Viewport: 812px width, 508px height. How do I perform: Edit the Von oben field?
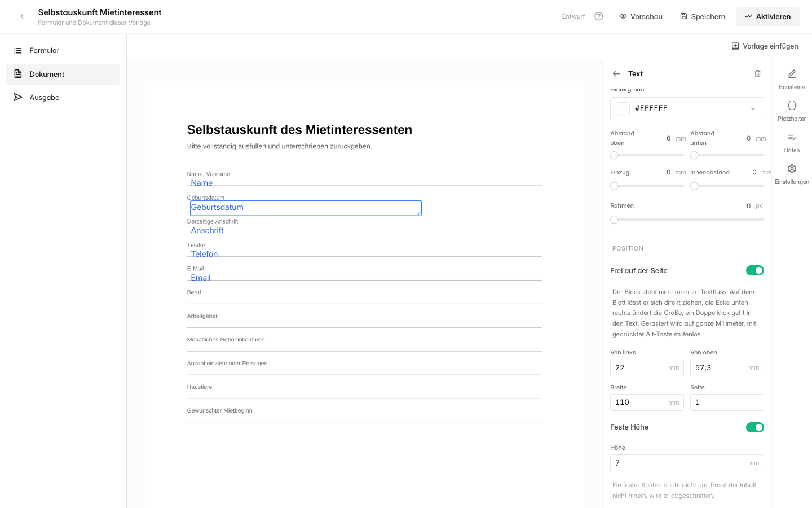click(x=727, y=368)
